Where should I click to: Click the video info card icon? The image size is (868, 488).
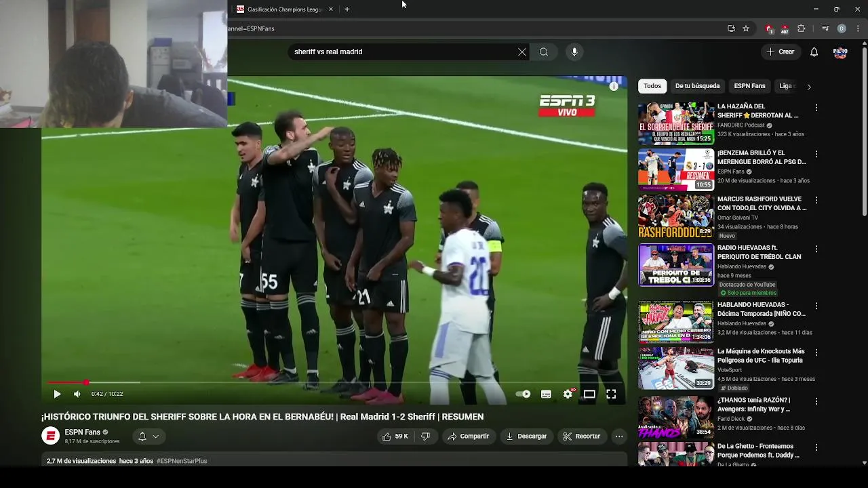[x=614, y=86]
